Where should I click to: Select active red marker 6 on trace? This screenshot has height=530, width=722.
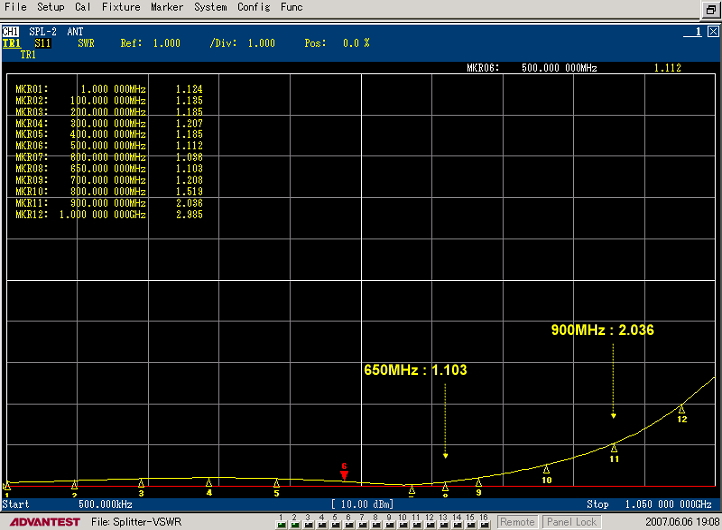(344, 474)
